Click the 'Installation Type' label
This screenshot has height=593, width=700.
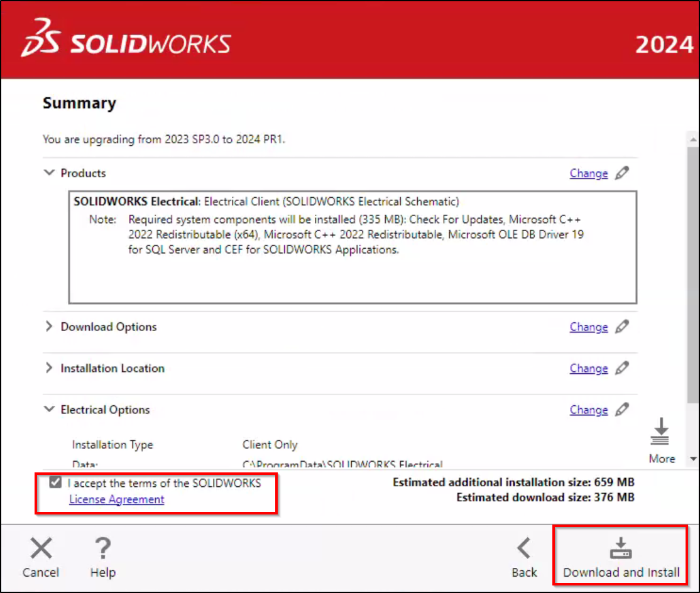pos(112,444)
